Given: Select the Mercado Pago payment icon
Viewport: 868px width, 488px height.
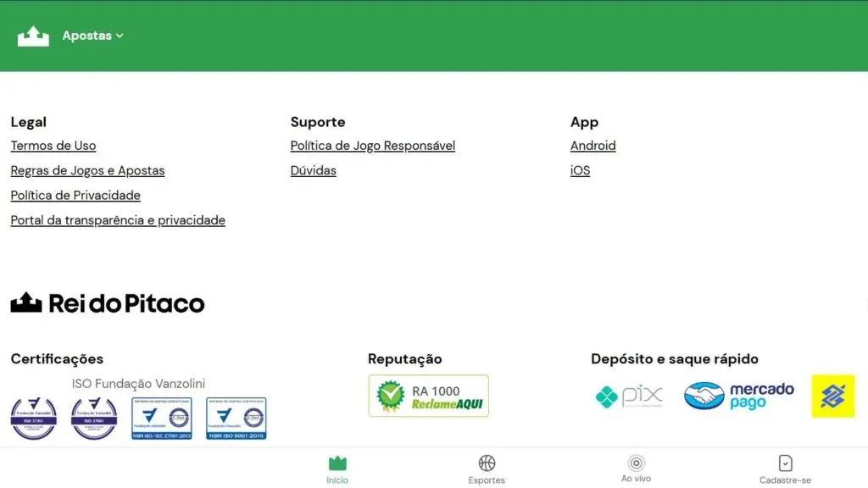Looking at the screenshot, I should (737, 395).
